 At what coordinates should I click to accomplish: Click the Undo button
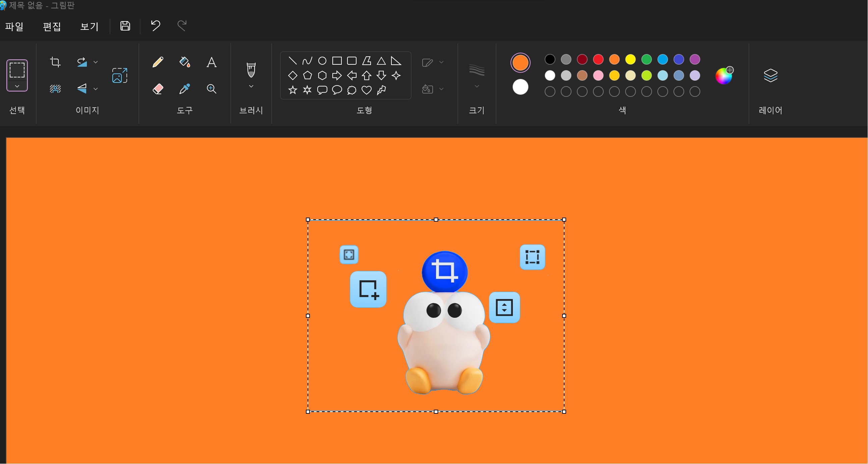pos(155,25)
